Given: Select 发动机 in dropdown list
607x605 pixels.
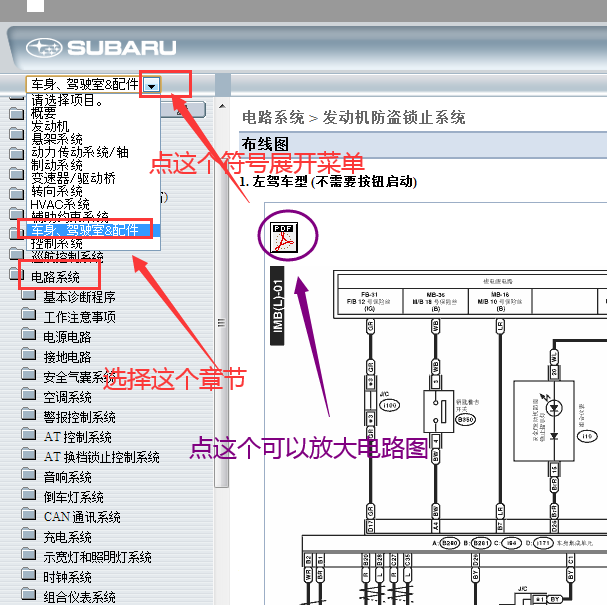Looking at the screenshot, I should (x=50, y=126).
